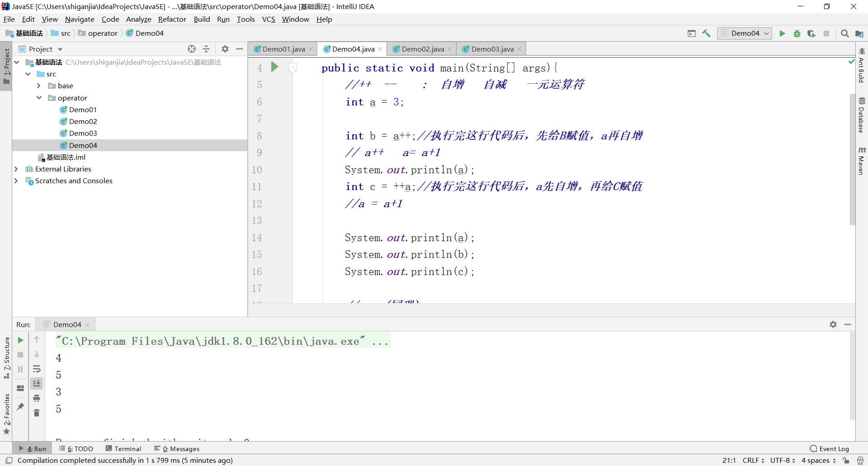Open the 6: TODO tool window
This screenshot has width=868, height=466.
76,448
